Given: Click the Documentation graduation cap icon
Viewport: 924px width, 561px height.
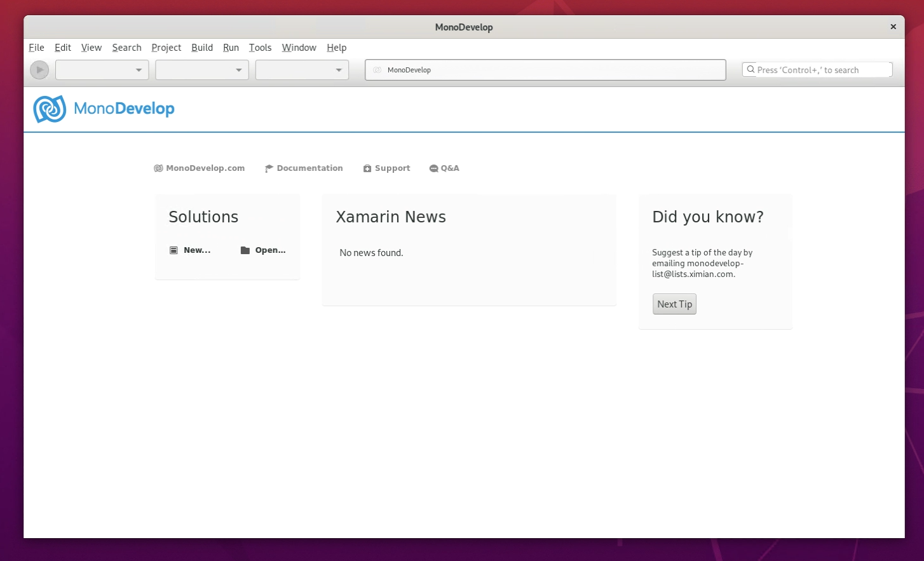Looking at the screenshot, I should click(x=269, y=168).
